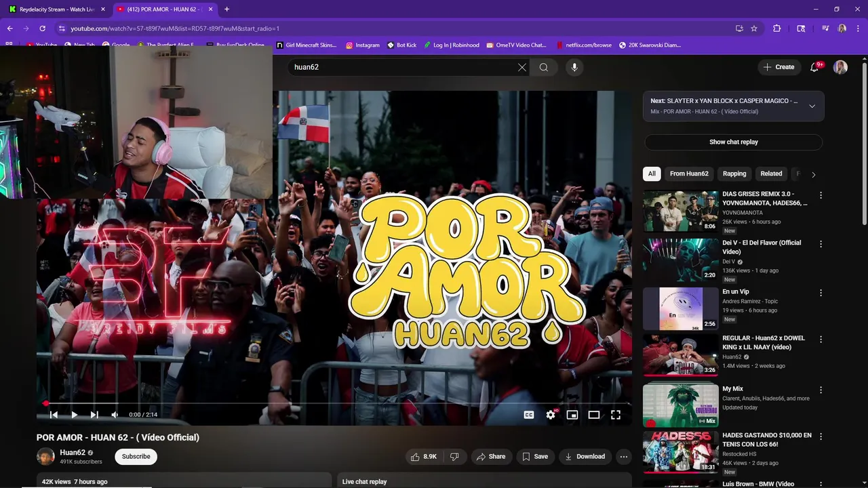Open more actions ellipsis under video
The width and height of the screenshot is (868, 488).
pyautogui.click(x=624, y=456)
